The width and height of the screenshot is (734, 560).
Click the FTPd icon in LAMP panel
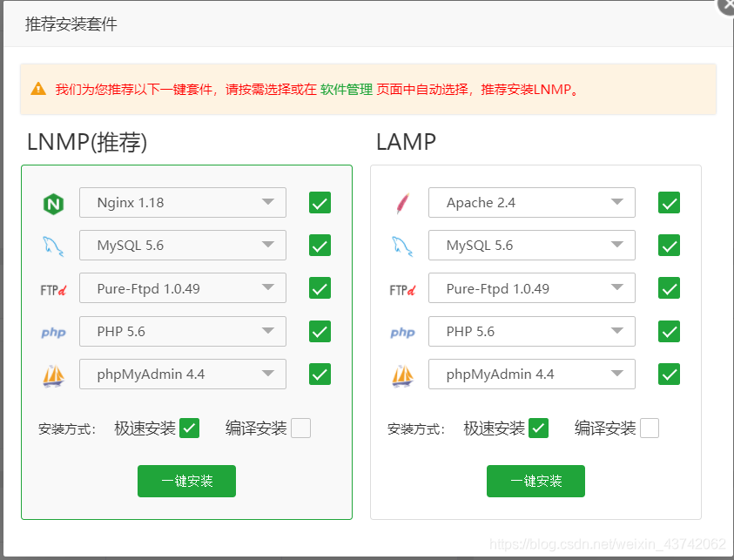pyautogui.click(x=402, y=290)
